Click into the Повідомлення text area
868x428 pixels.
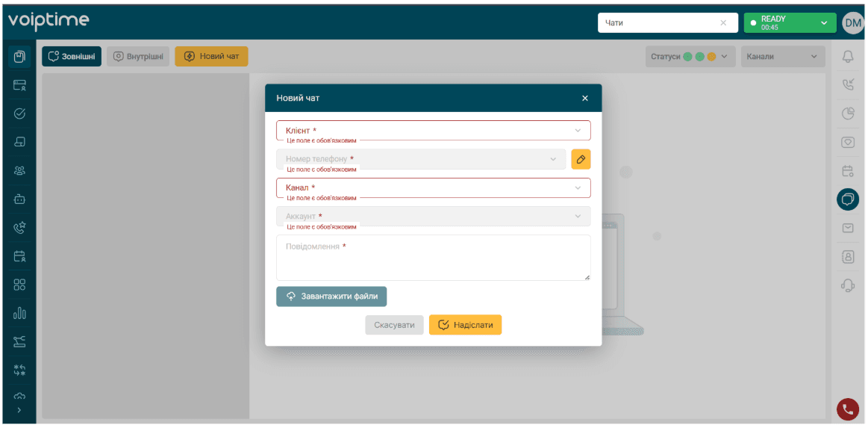pos(434,258)
